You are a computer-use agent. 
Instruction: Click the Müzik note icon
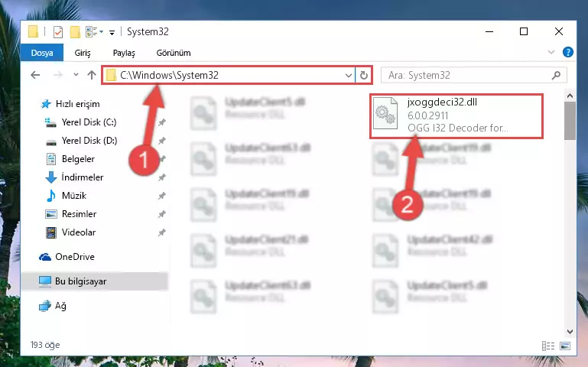coord(51,196)
